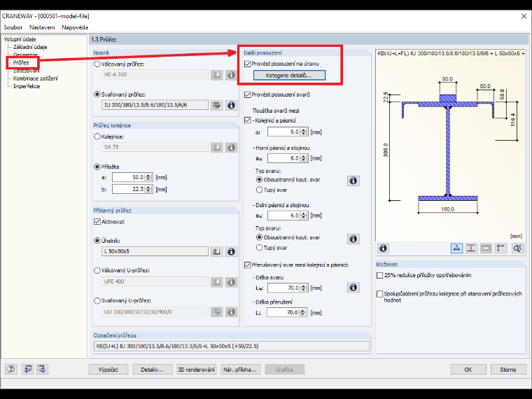Click the numbering display icon under diagram
This screenshot has height=399, width=532.
(x=486, y=248)
